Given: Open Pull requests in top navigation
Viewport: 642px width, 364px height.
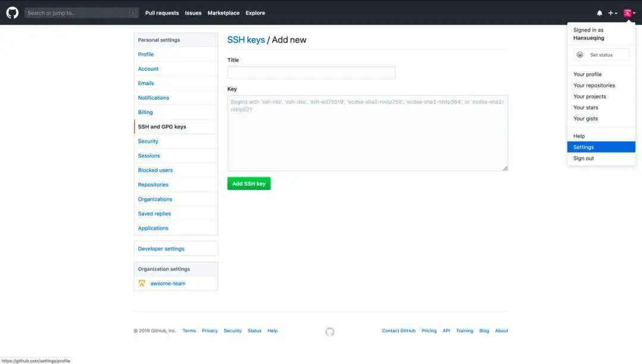Looking at the screenshot, I should click(162, 13).
